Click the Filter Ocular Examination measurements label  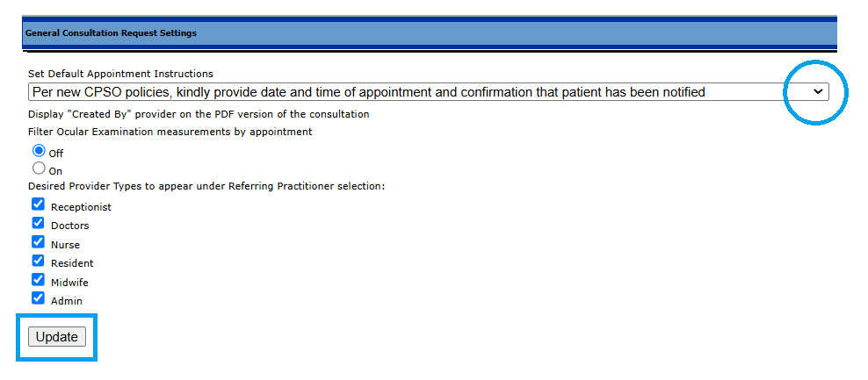coord(170,132)
